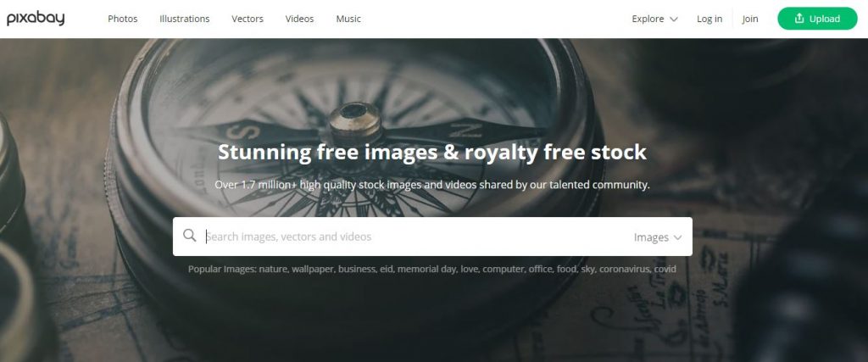Screen dimensions: 868x362
Task: Navigate to Music
Action: coord(348,19)
